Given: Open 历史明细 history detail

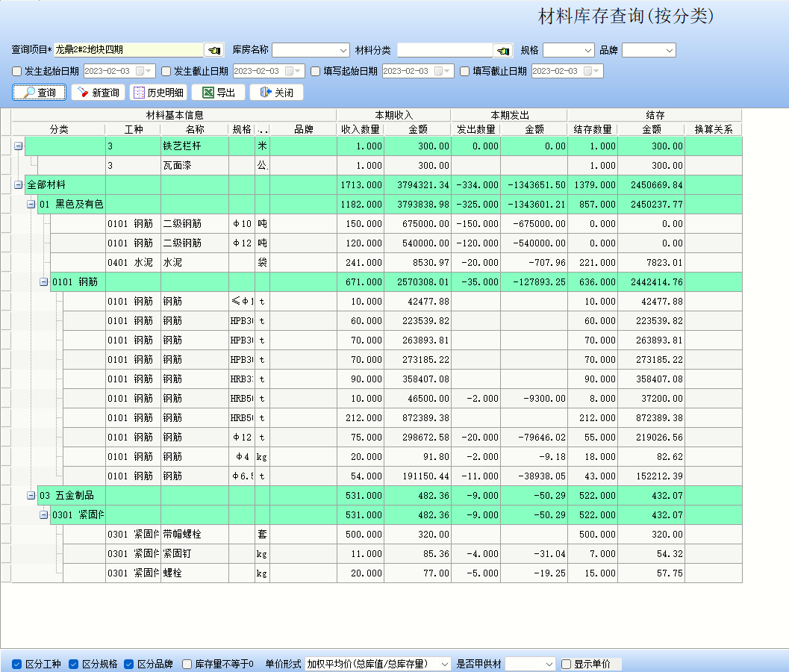Looking at the screenshot, I should (x=158, y=93).
